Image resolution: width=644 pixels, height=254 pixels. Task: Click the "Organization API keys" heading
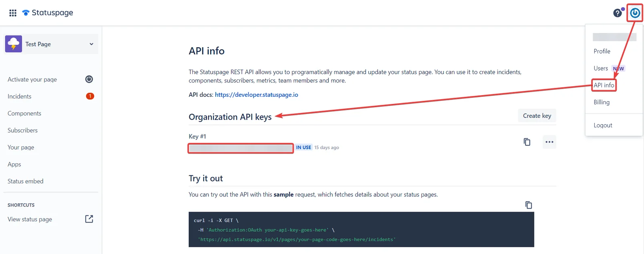click(230, 117)
